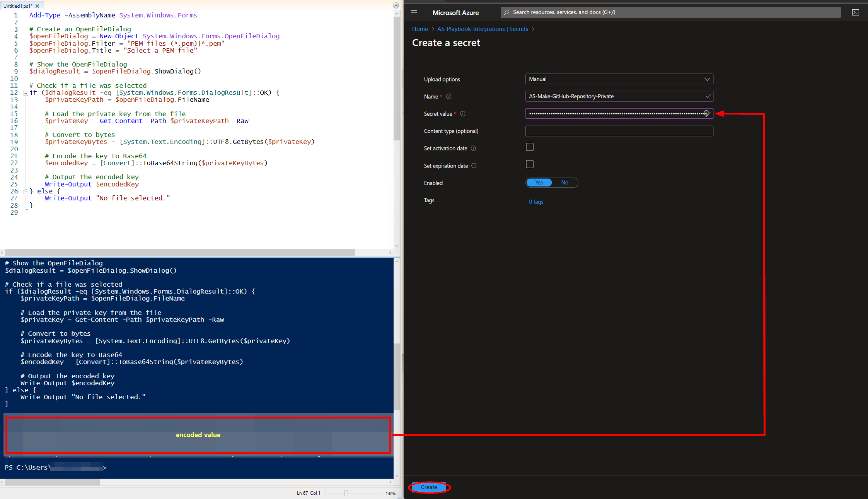The height and width of the screenshot is (499, 868).
Task: Adjust the ISE zoom slider
Action: [346, 493]
